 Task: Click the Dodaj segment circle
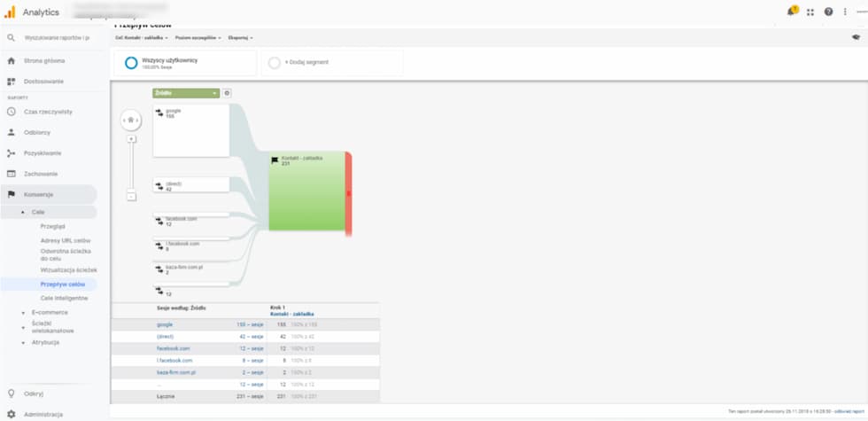[x=274, y=63]
